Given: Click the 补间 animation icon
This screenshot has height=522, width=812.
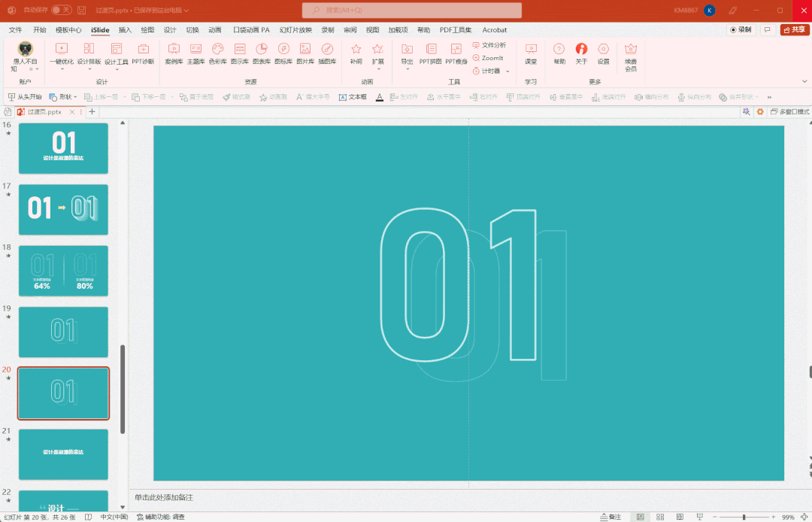Looking at the screenshot, I should (356, 53).
